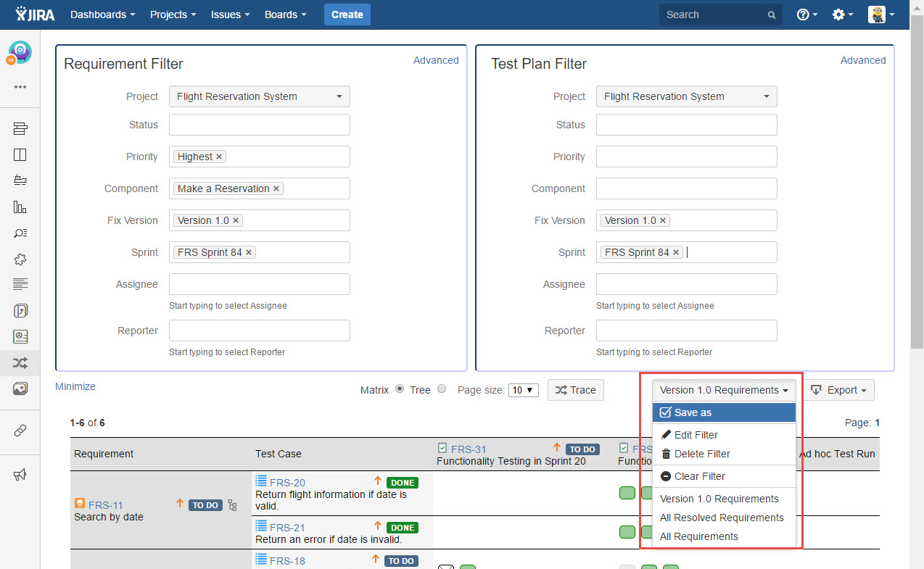Remove FRS Sprint 84 from Requirement Filter

[x=249, y=252]
